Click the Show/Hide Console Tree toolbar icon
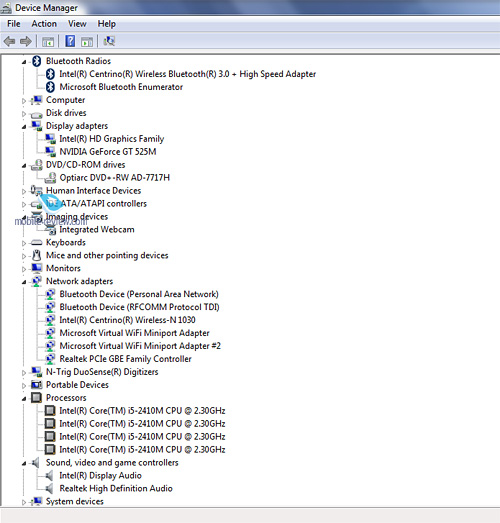Screen dimensions: 500x523 click(x=48, y=42)
